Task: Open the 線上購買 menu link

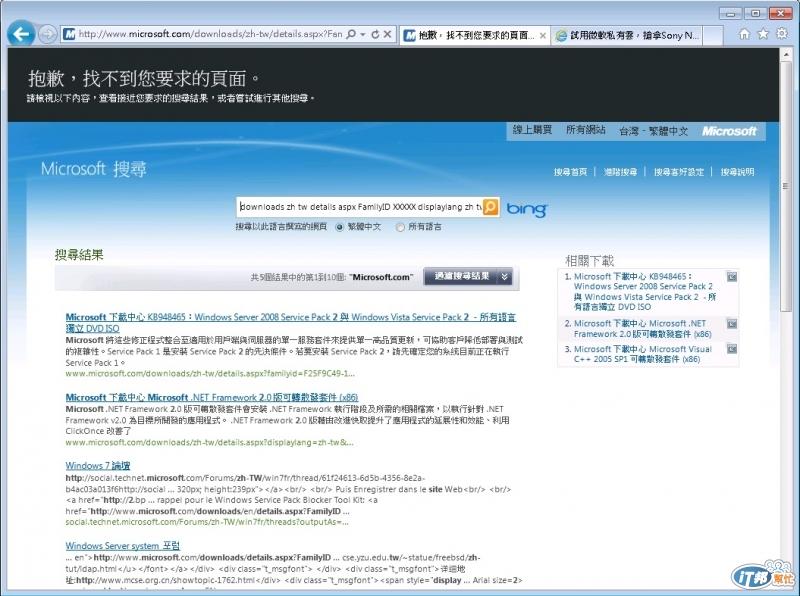Action: tap(532, 130)
